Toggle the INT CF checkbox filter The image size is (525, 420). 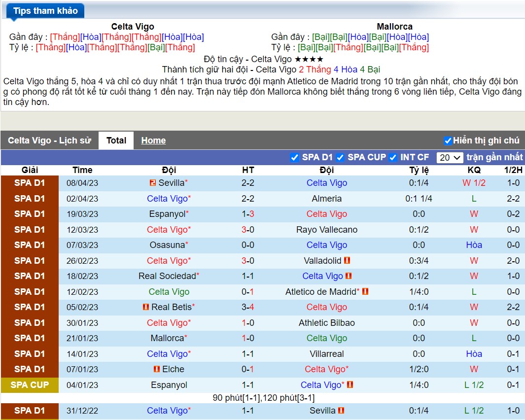click(393, 157)
